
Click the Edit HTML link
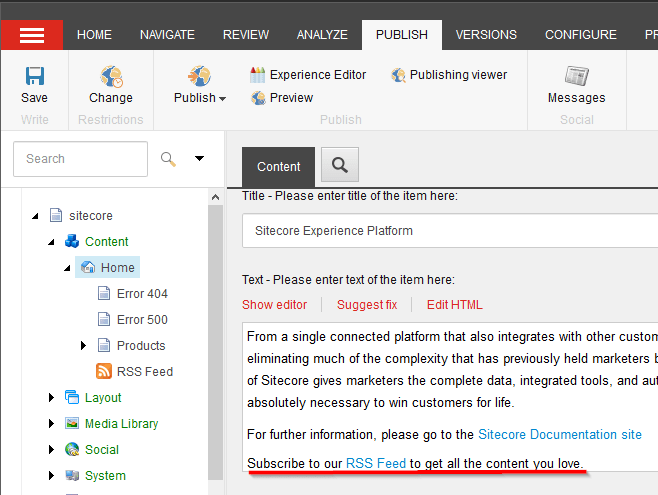coord(454,305)
